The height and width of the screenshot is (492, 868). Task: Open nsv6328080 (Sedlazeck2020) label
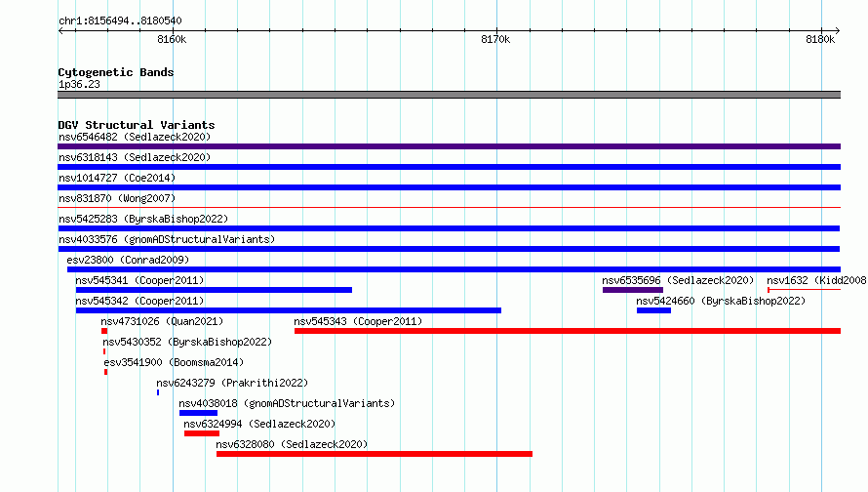(292, 444)
